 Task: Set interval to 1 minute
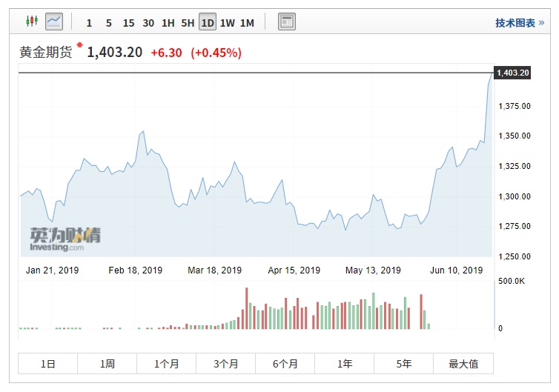point(89,23)
